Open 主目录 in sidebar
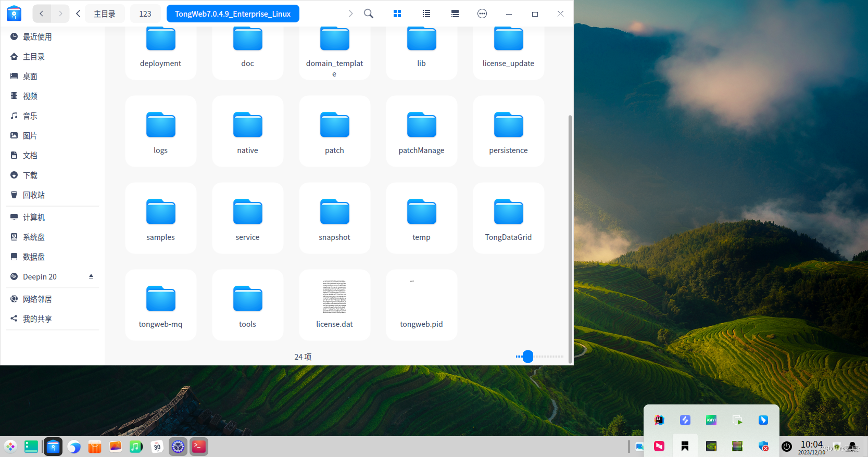 click(x=52, y=56)
